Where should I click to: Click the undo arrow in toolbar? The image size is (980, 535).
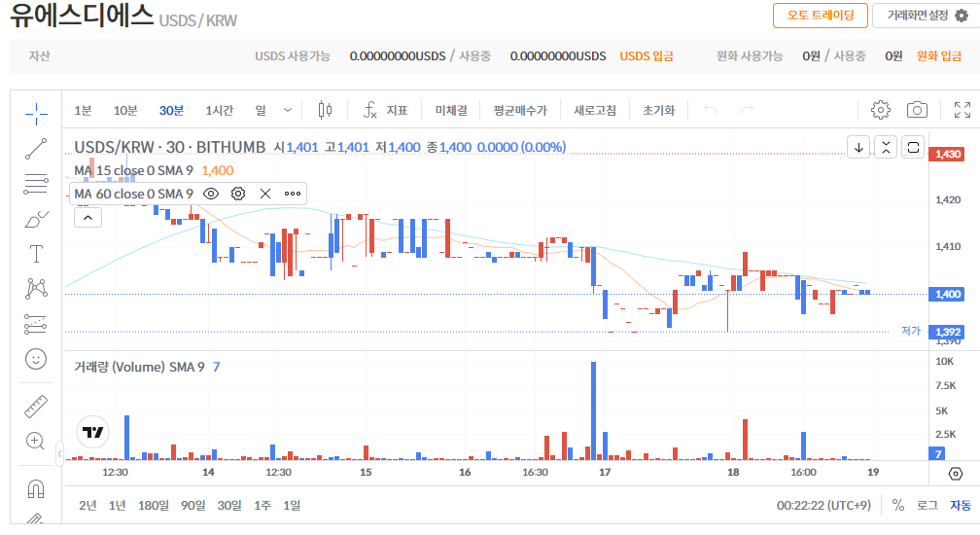pos(710,109)
